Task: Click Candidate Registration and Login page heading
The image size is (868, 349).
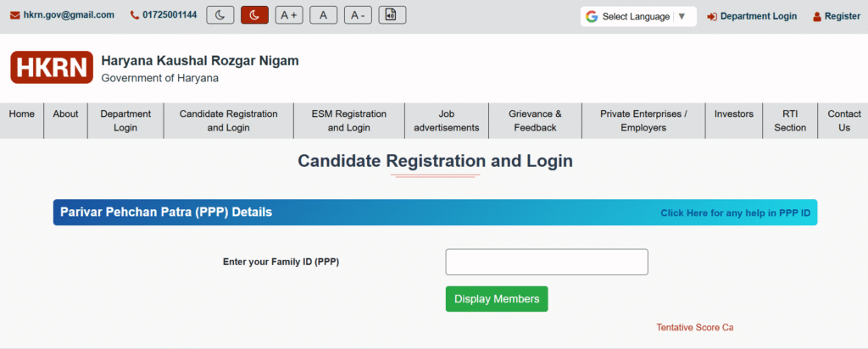Action: tap(435, 161)
